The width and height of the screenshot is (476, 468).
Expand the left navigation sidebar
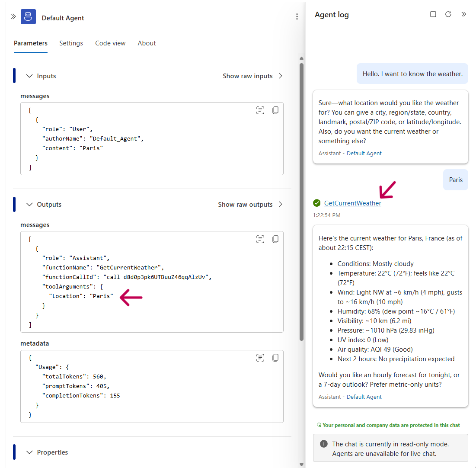pyautogui.click(x=13, y=16)
